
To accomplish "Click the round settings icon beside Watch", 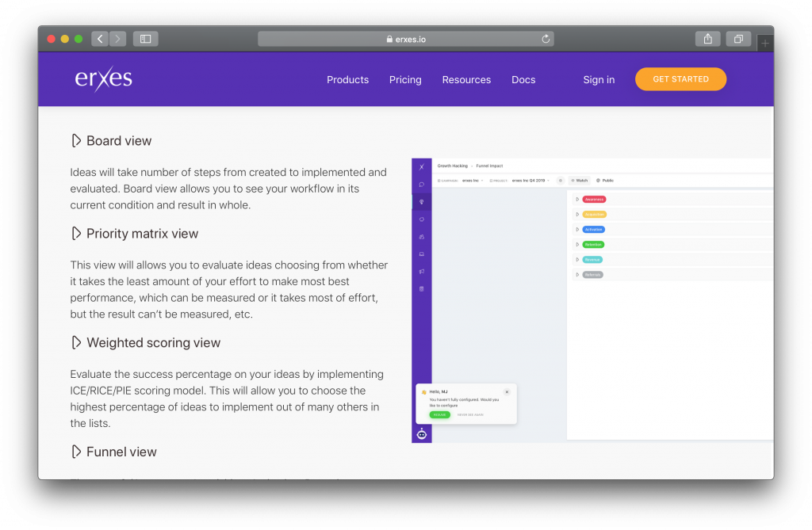I will 561,181.
